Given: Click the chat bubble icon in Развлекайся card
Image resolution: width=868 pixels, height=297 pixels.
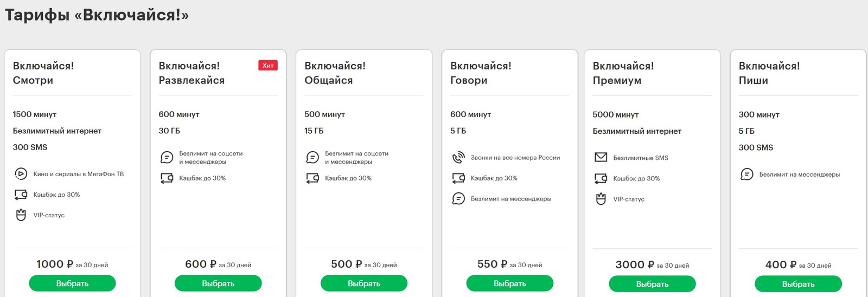Looking at the screenshot, I should click(167, 158).
